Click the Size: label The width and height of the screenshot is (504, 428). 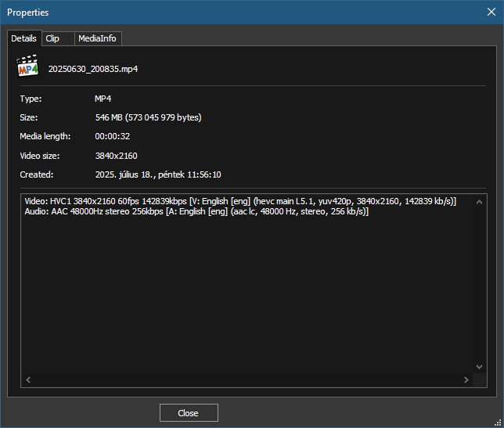(x=29, y=117)
